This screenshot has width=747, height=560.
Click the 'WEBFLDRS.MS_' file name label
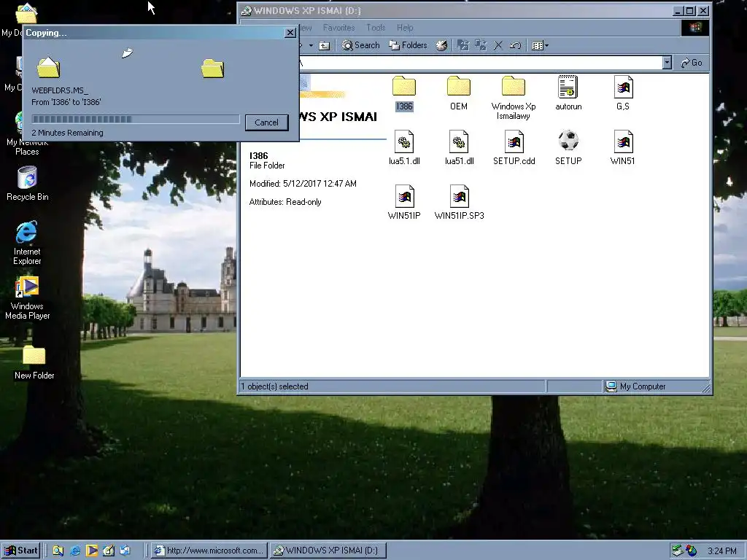[x=60, y=90]
